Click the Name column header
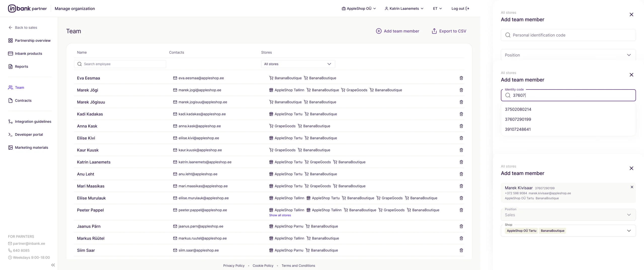This screenshot has width=644, height=270. click(x=82, y=53)
